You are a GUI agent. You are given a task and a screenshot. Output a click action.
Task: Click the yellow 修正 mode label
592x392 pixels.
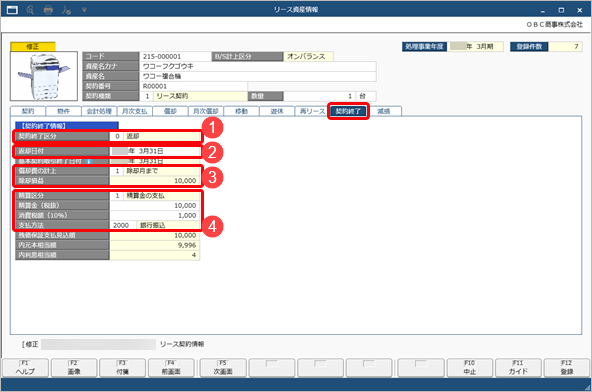point(33,46)
